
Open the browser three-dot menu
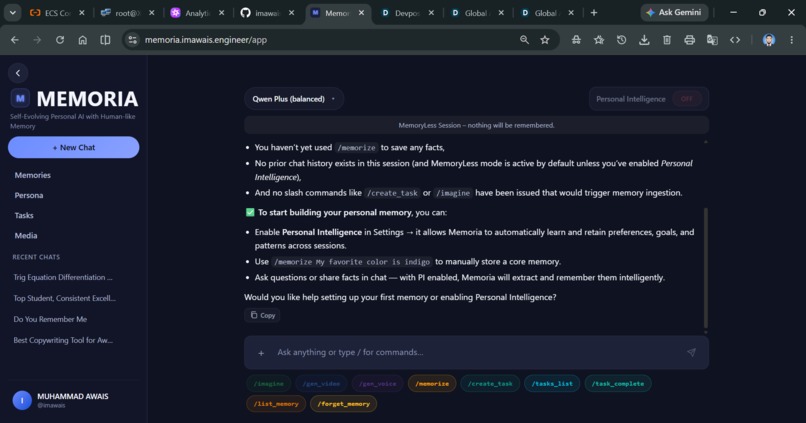(x=792, y=40)
